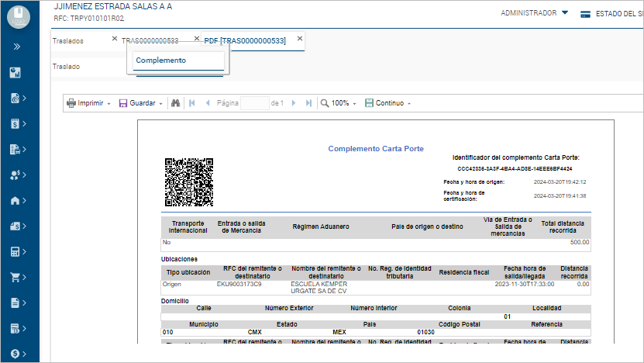
Task: Click the page number input field
Action: [254, 103]
